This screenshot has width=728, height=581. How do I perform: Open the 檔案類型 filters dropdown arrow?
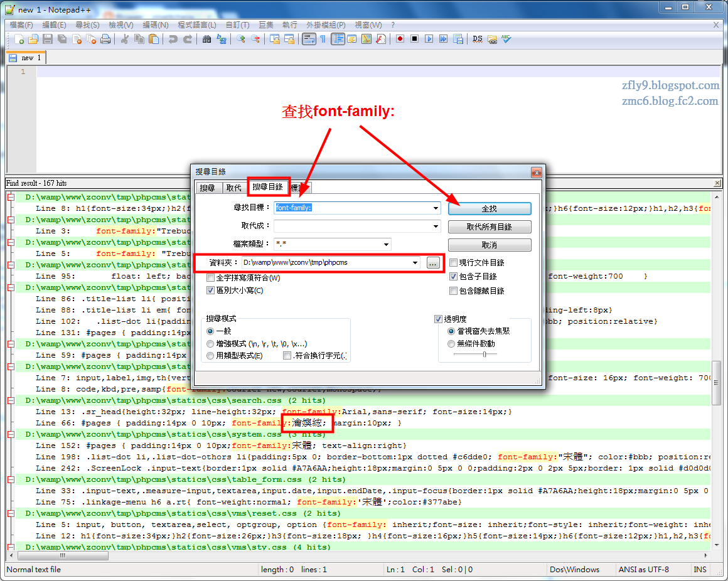386,245
